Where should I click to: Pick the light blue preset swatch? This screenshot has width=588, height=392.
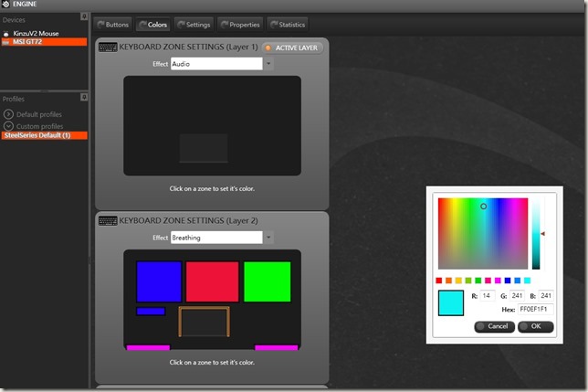point(518,281)
